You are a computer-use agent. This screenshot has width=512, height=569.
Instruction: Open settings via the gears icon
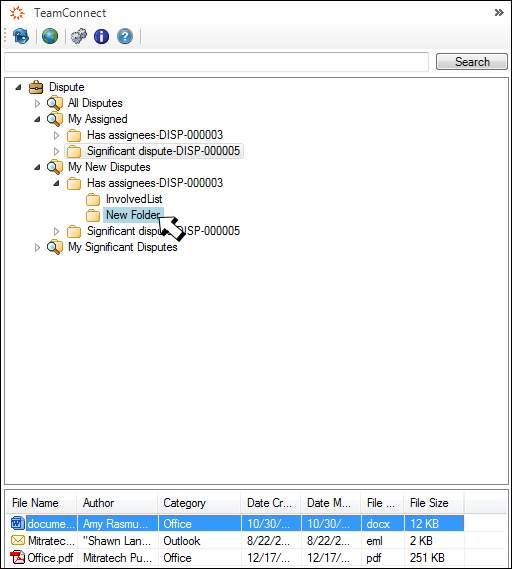[79, 36]
